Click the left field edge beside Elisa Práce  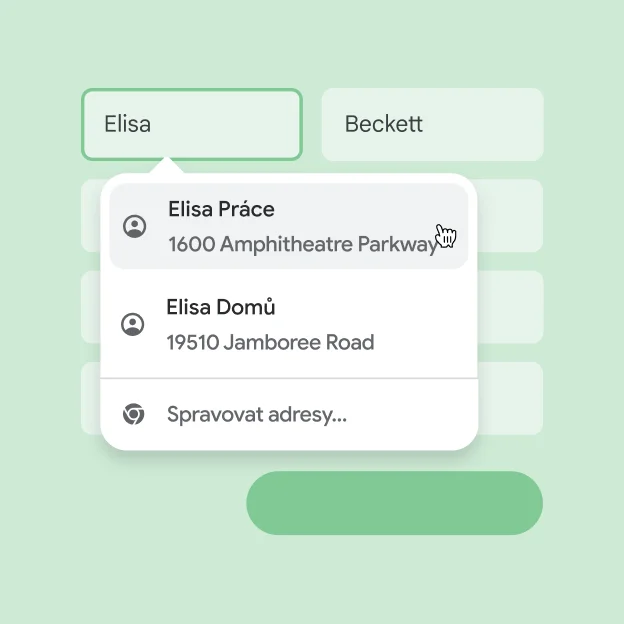90,215
